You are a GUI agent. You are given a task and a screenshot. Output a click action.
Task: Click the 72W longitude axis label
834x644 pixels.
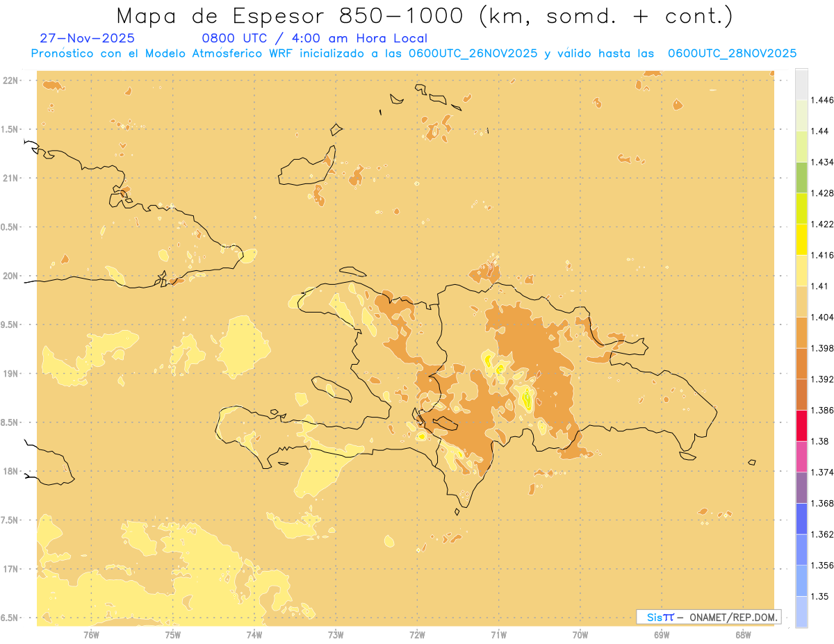[x=417, y=634]
